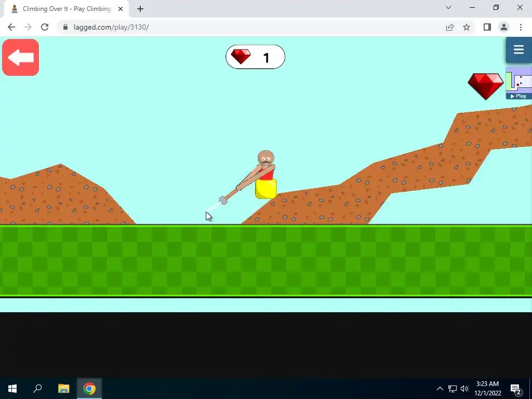The height and width of the screenshot is (399, 532).
Task: Open Chrome profile avatar
Action: click(504, 27)
